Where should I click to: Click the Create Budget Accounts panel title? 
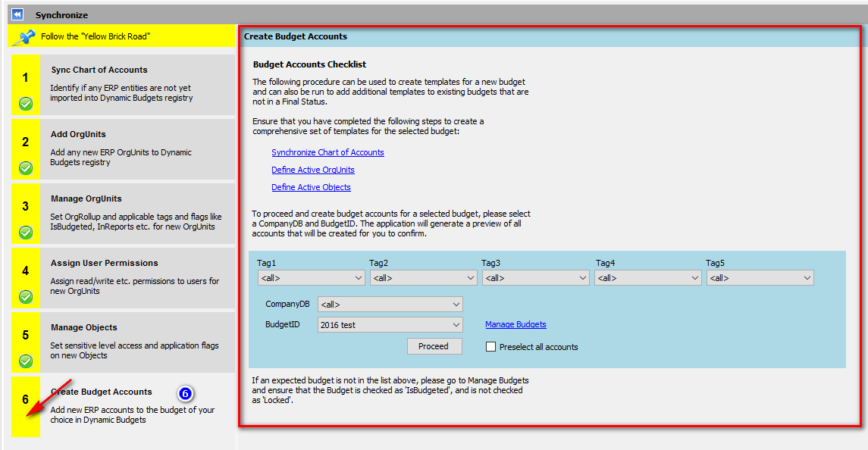(x=296, y=36)
